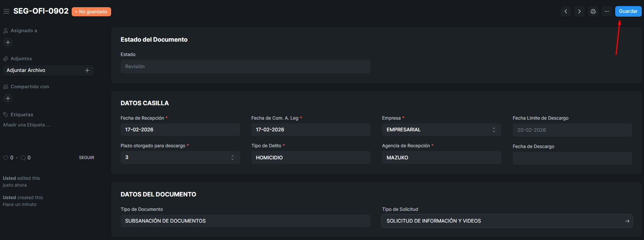Click the Tipo de Delito field
644x240 pixels.
310,157
